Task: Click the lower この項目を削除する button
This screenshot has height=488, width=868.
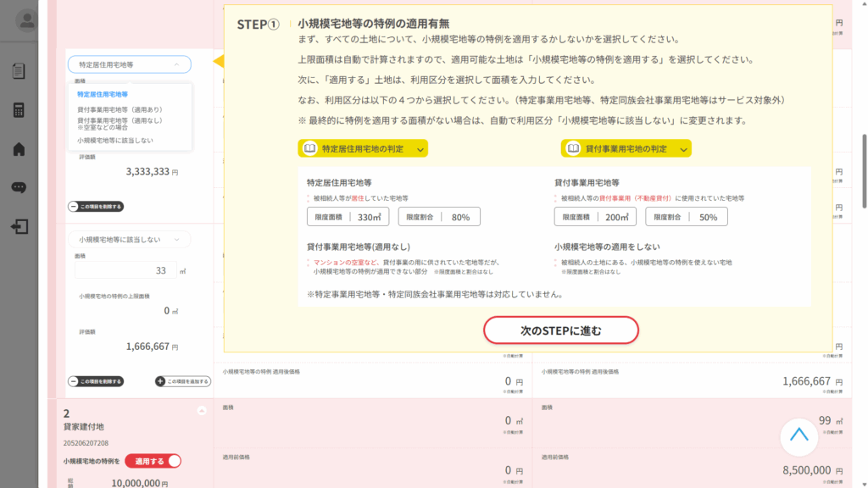Action: pyautogui.click(x=96, y=381)
